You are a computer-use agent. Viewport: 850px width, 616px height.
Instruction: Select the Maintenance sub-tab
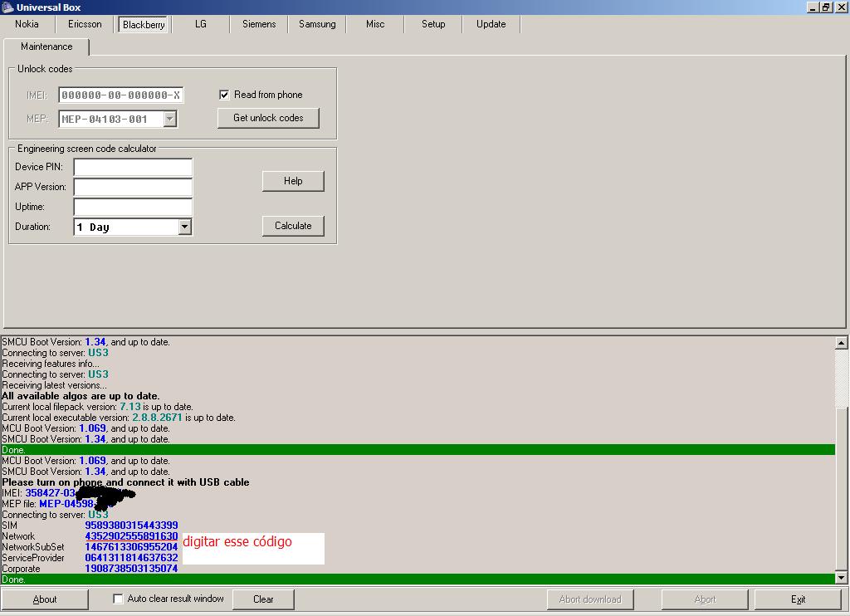point(46,46)
